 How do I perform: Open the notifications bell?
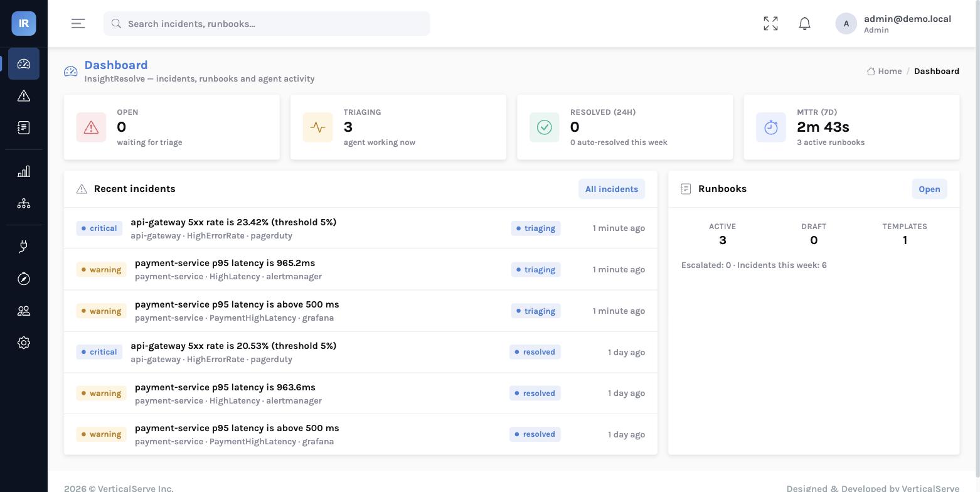[x=805, y=24]
